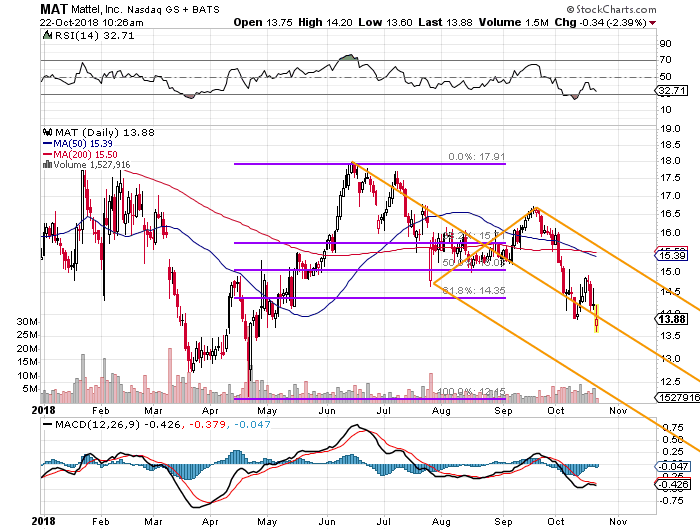
Task: Click the red down-arrow next to Chg
Action: click(x=653, y=23)
